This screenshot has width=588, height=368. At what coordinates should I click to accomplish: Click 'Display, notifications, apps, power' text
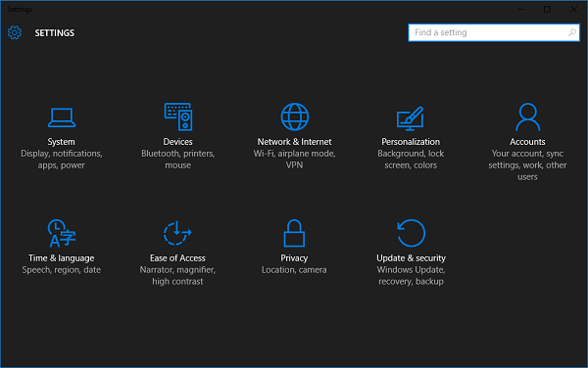(x=62, y=160)
